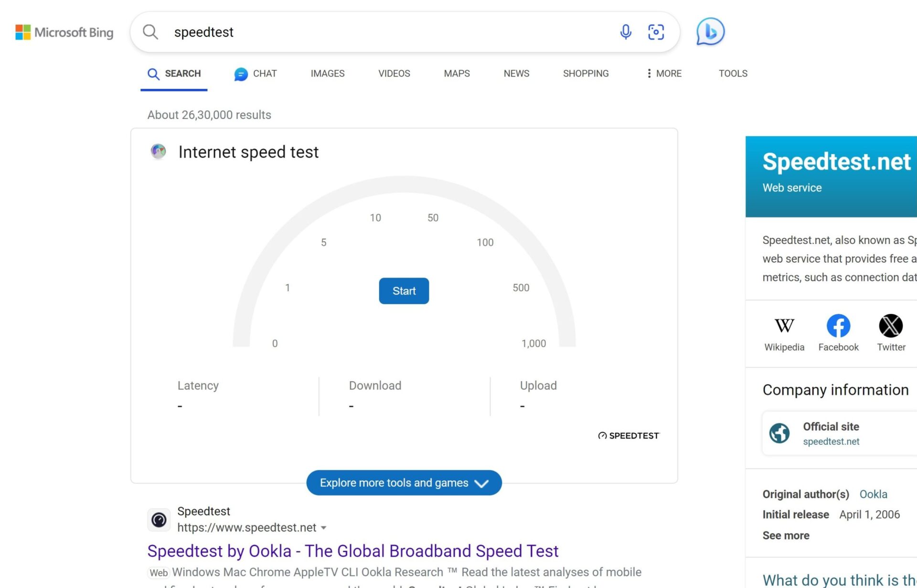
Task: Click the Speedtest favicon beside the result
Action: click(x=159, y=519)
